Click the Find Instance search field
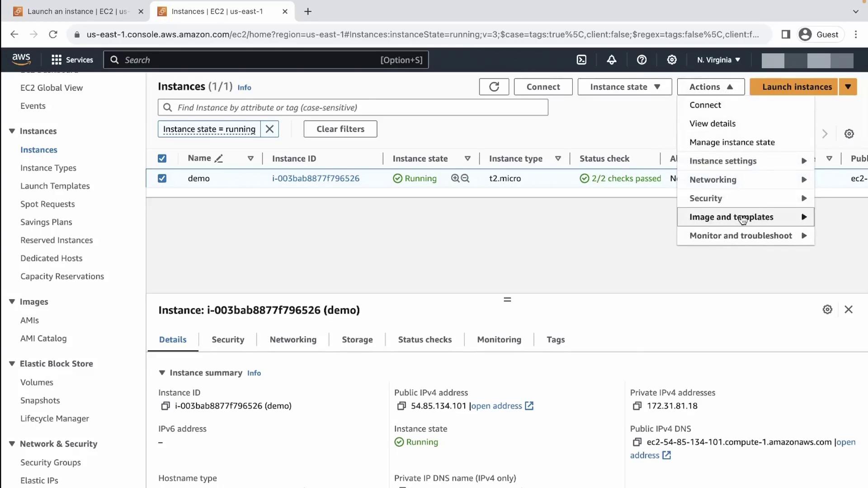 353,108
